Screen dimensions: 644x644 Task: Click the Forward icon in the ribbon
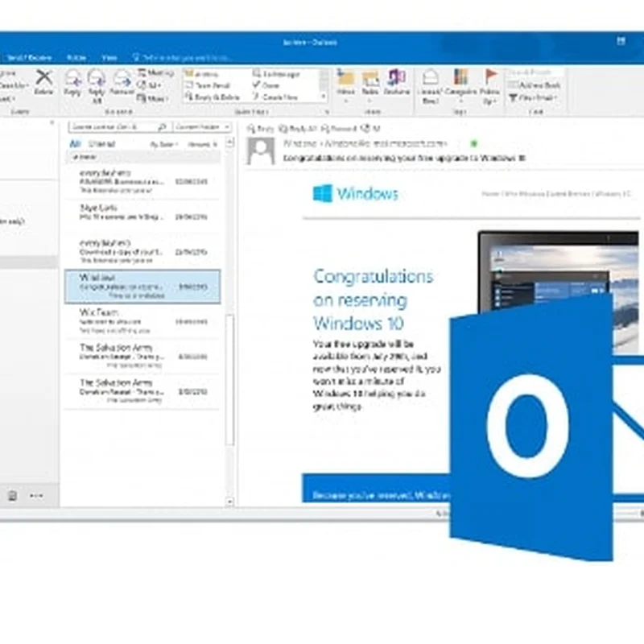coord(122,82)
